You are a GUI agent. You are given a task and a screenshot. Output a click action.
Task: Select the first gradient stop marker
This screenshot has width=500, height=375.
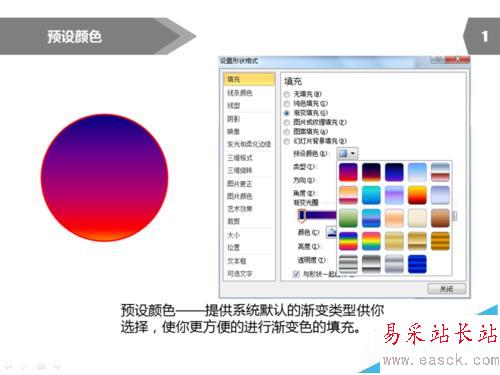pyautogui.click(x=302, y=216)
